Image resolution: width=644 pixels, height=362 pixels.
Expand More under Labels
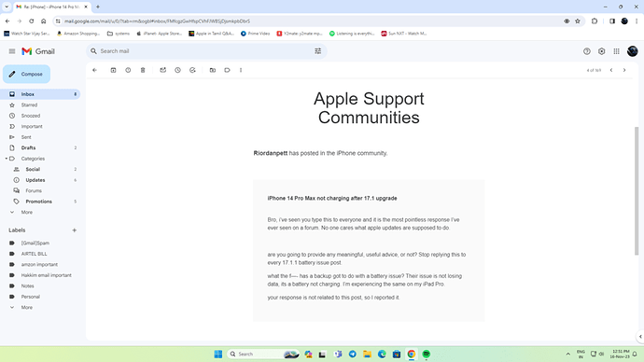click(x=27, y=307)
